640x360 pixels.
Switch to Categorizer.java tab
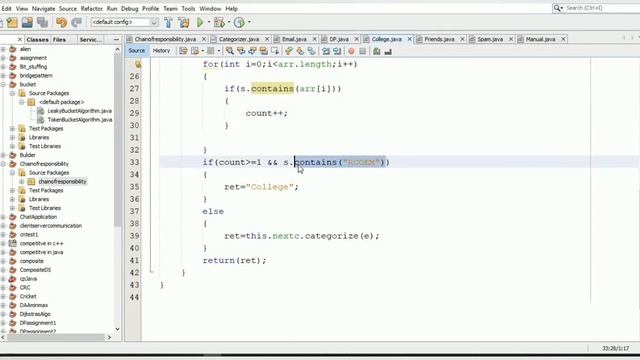[x=239, y=39]
